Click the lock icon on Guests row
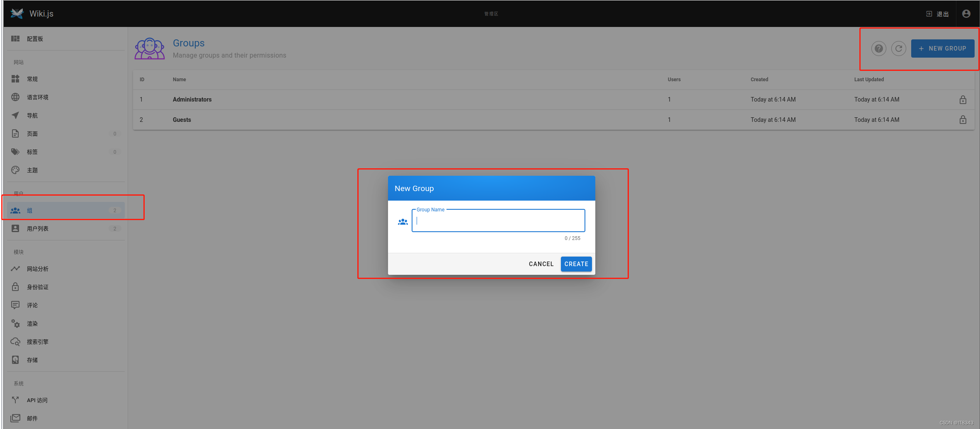Viewport: 980px width, 429px height. (x=963, y=120)
